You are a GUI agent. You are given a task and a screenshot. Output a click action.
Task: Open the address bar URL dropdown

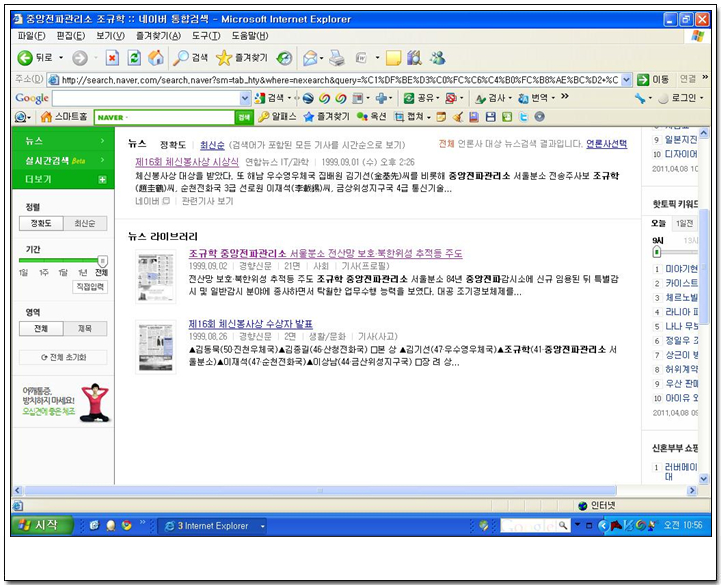(x=626, y=80)
